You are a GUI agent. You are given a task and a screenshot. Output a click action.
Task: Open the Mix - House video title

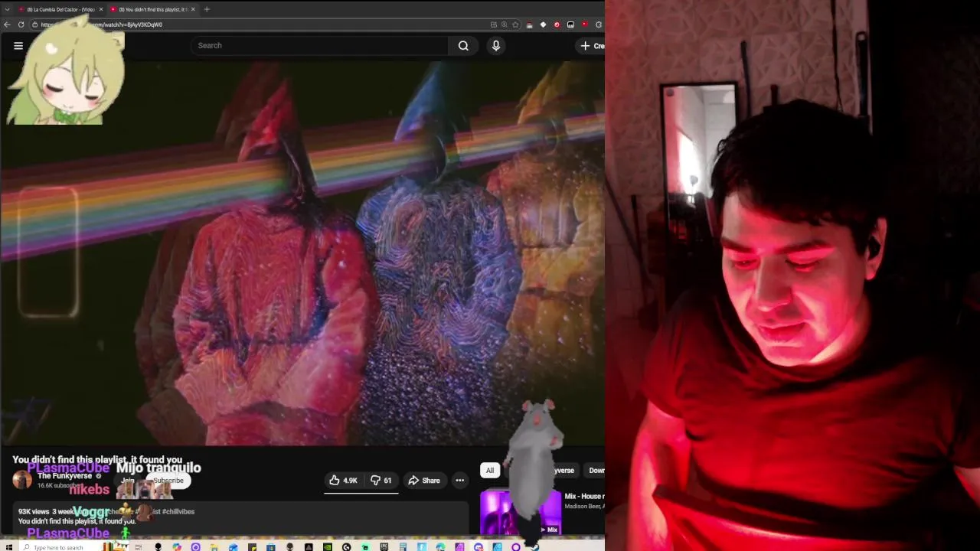584,497
